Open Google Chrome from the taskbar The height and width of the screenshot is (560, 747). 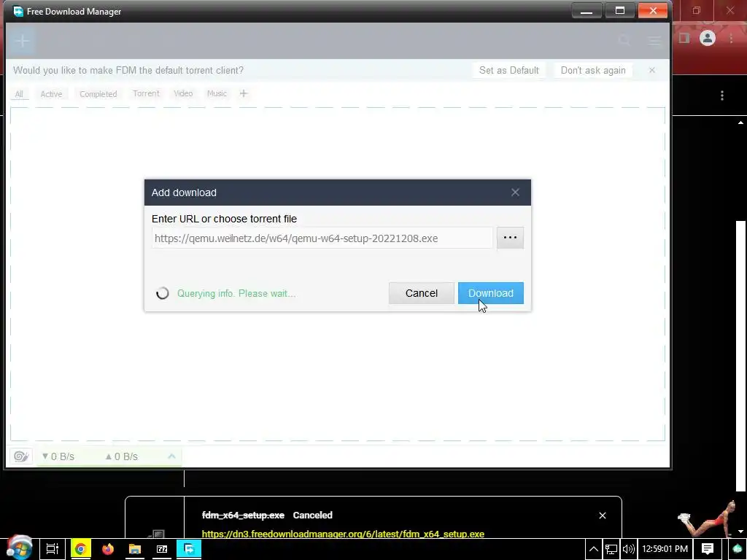tap(80, 549)
